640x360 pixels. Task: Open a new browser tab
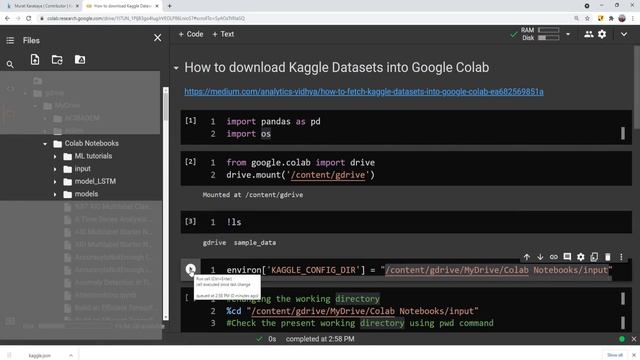click(169, 6)
